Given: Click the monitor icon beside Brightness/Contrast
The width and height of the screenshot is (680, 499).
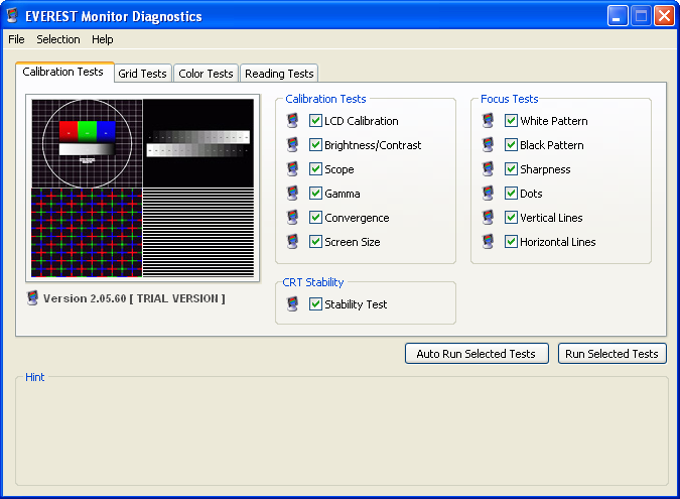Looking at the screenshot, I should [x=293, y=145].
